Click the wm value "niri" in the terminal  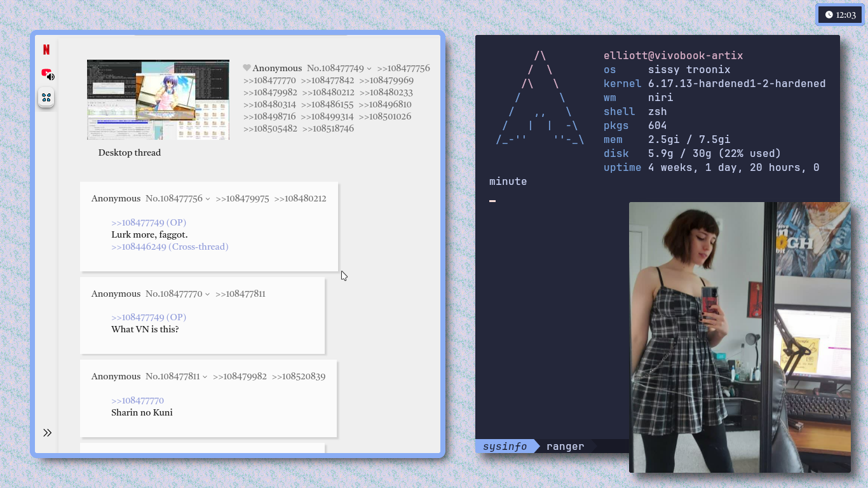pyautogui.click(x=661, y=97)
